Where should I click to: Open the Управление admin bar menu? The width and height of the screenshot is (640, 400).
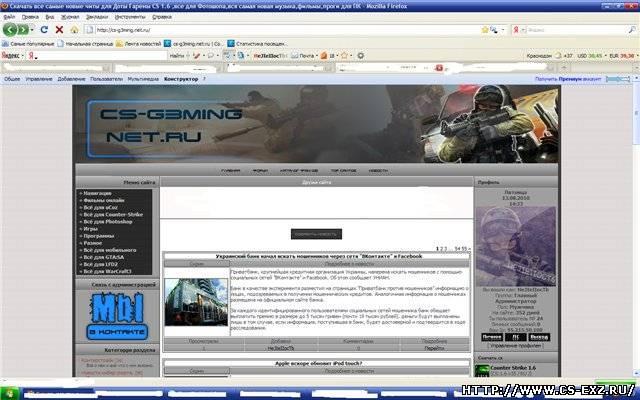pos(39,79)
